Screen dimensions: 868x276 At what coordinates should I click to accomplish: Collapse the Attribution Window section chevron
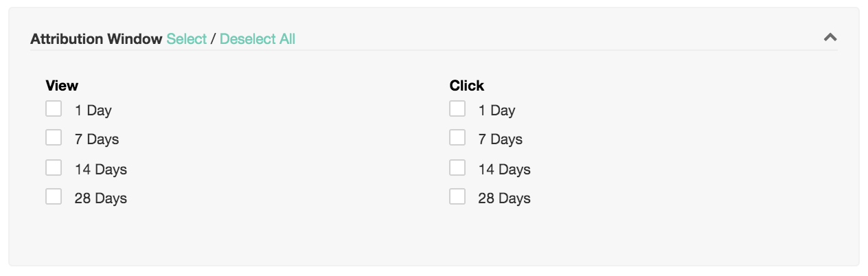pyautogui.click(x=830, y=37)
